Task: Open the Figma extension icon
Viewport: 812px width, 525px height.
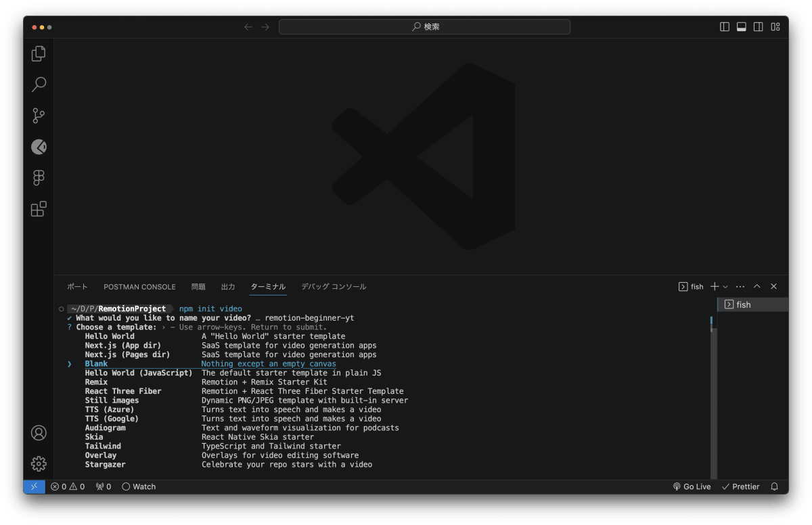Action: coord(39,178)
